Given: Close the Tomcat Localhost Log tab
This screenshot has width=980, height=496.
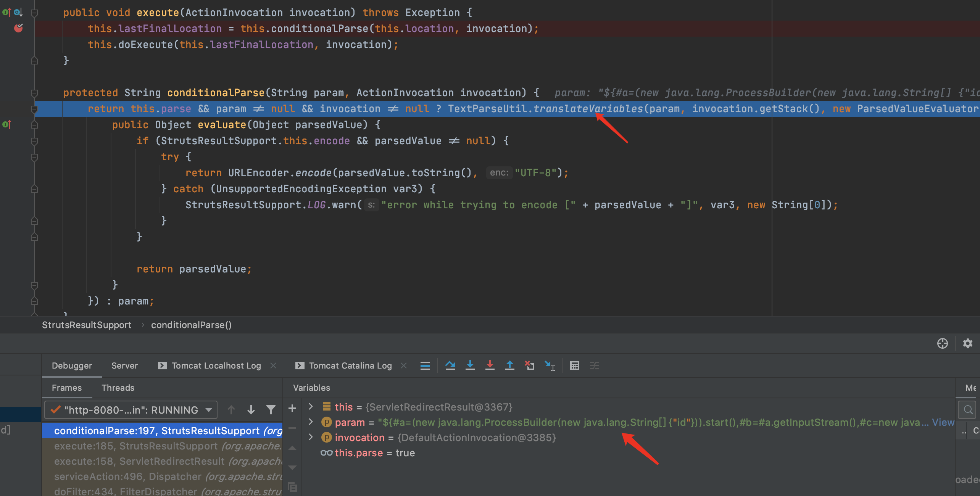Looking at the screenshot, I should [273, 366].
